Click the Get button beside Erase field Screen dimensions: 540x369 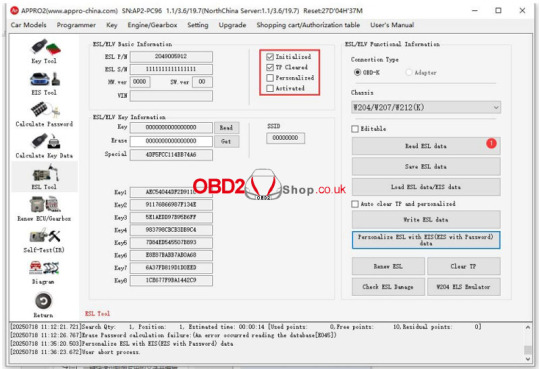tap(227, 142)
